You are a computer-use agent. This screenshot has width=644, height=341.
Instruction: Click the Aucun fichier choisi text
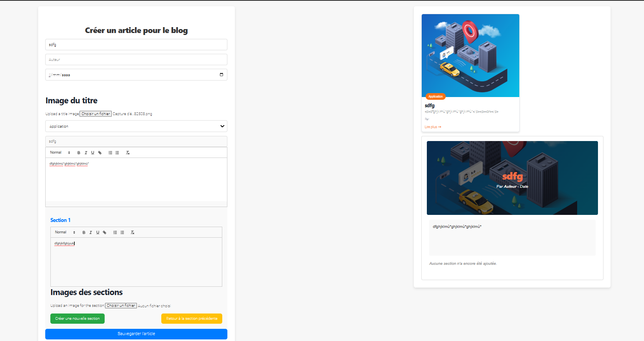click(154, 306)
